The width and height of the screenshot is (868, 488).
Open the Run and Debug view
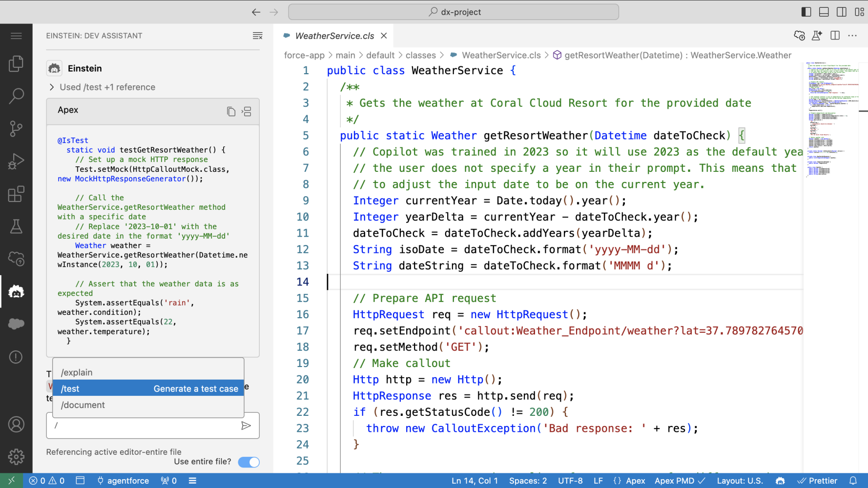click(x=16, y=161)
